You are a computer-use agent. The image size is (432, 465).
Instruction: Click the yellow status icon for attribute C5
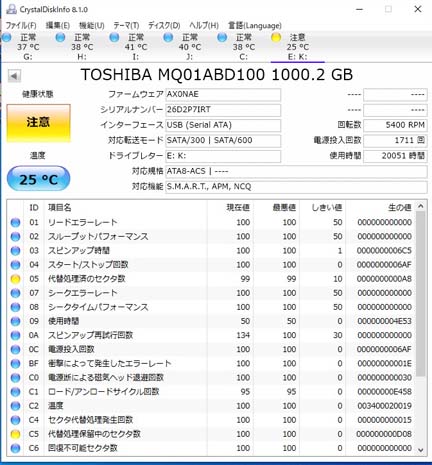click(15, 434)
